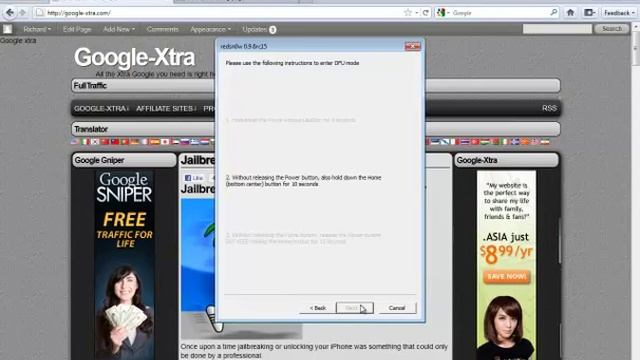
Task: Select the Netherlands flag in Translator
Action: [x=204, y=142]
